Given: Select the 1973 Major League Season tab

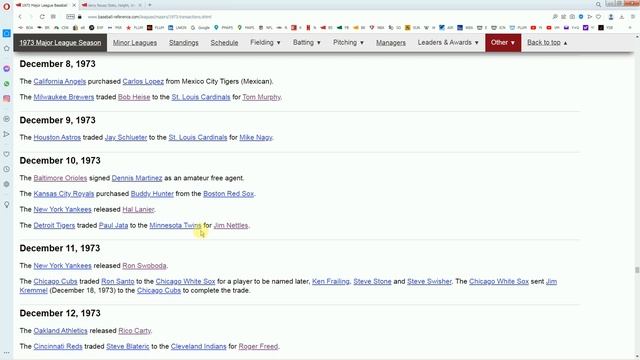Looking at the screenshot, I should (60, 42).
